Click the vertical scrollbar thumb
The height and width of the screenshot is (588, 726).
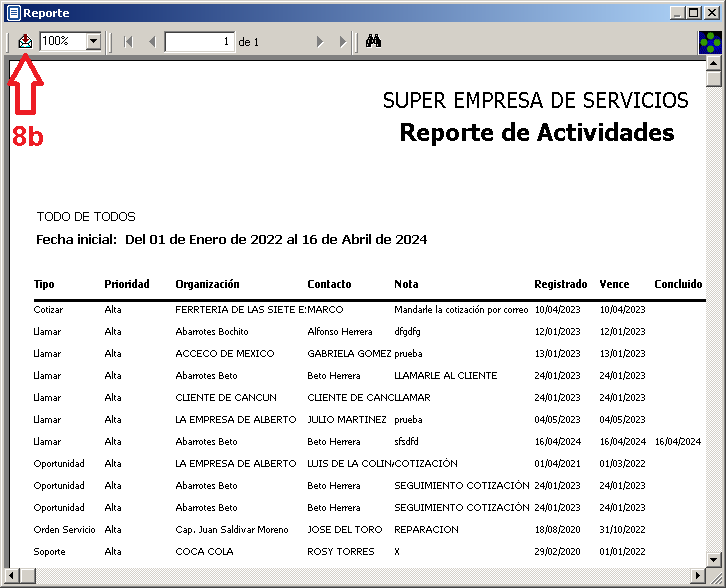(x=713, y=78)
